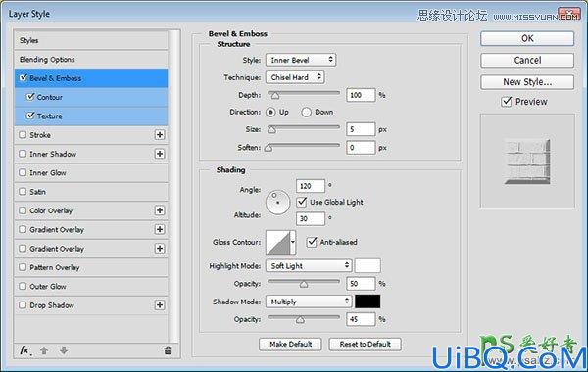This screenshot has height=372, width=588.
Task: Click the Angle value input field
Action: [311, 186]
